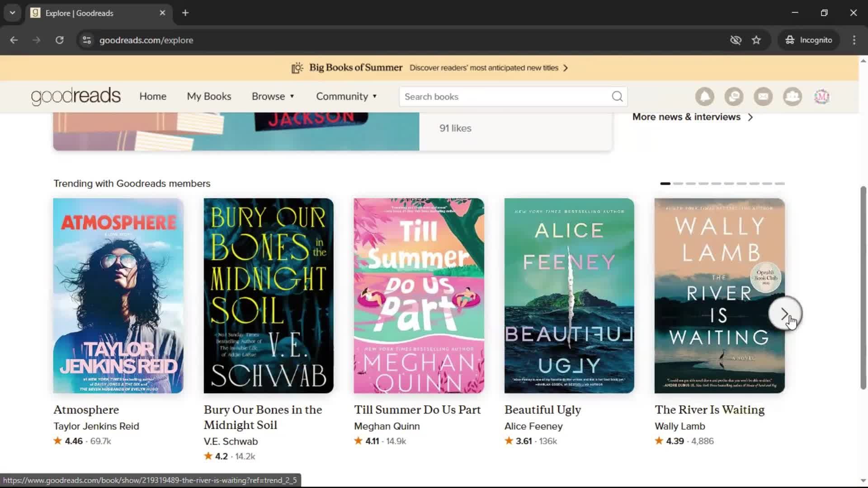Screen dimensions: 868x488
Task: Open the notifications bell icon
Action: click(x=704, y=97)
